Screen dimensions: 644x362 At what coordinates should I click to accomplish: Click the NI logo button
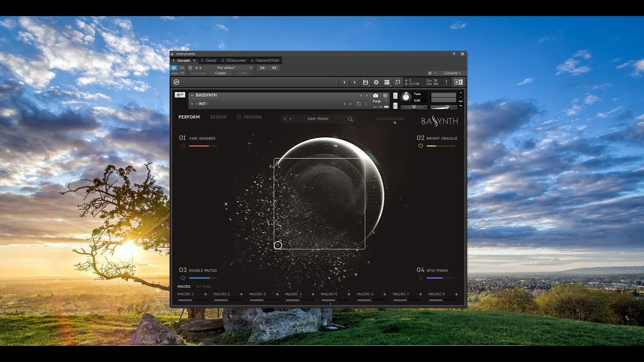458,82
